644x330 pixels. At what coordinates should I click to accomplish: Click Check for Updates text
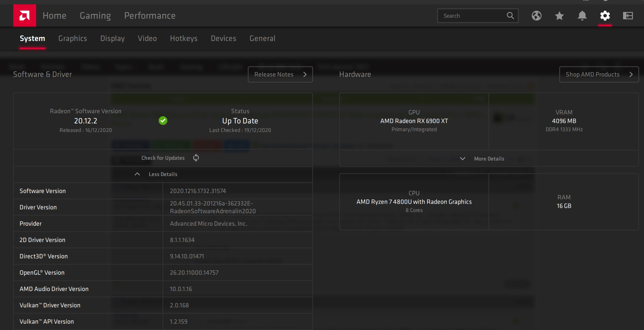[x=163, y=158]
